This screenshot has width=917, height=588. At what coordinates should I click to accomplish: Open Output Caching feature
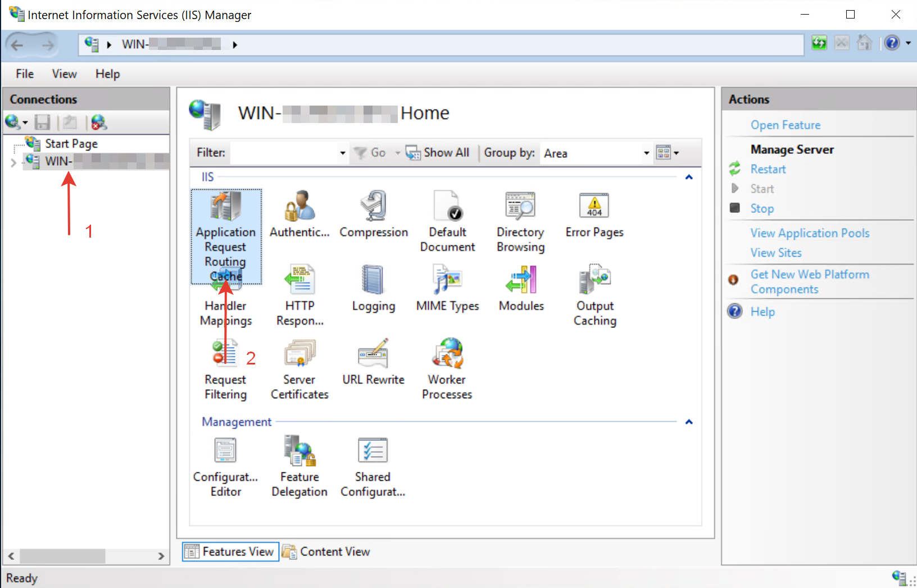[594, 295]
